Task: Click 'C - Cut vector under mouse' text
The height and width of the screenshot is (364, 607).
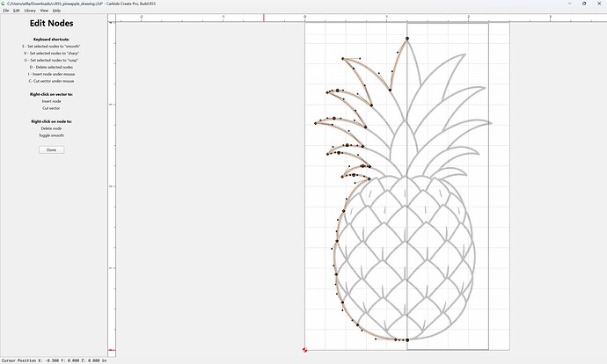Action: pyautogui.click(x=51, y=81)
